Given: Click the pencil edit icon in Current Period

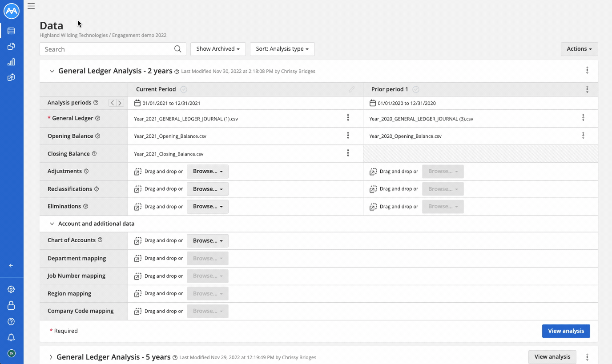Looking at the screenshot, I should tap(352, 89).
